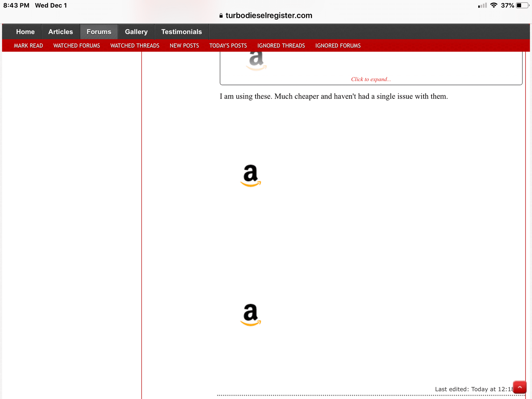Open the Gallery nav tab
The width and height of the screenshot is (532, 399).
tap(136, 32)
